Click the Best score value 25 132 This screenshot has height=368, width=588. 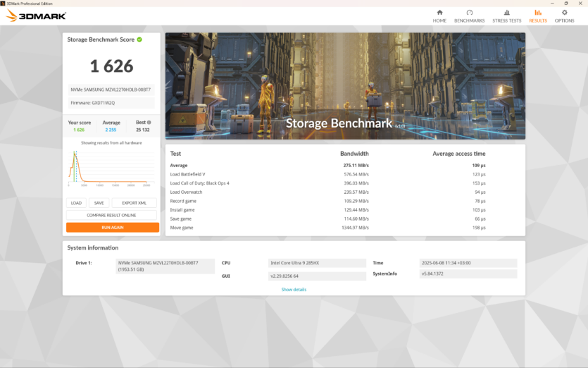tap(142, 130)
